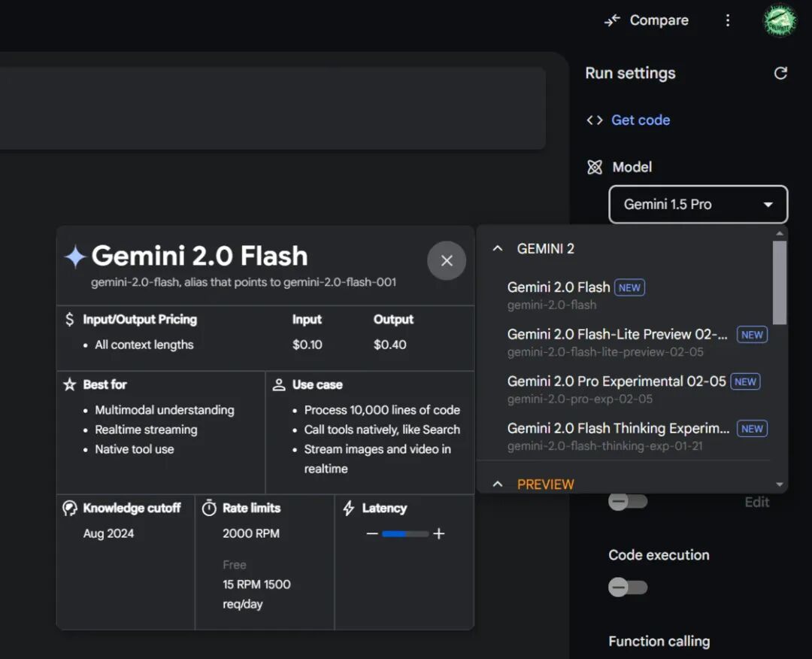Pick Gemini 2.0 Flash Thinking Experimental model
This screenshot has width=812, height=659.
pyautogui.click(x=625, y=437)
